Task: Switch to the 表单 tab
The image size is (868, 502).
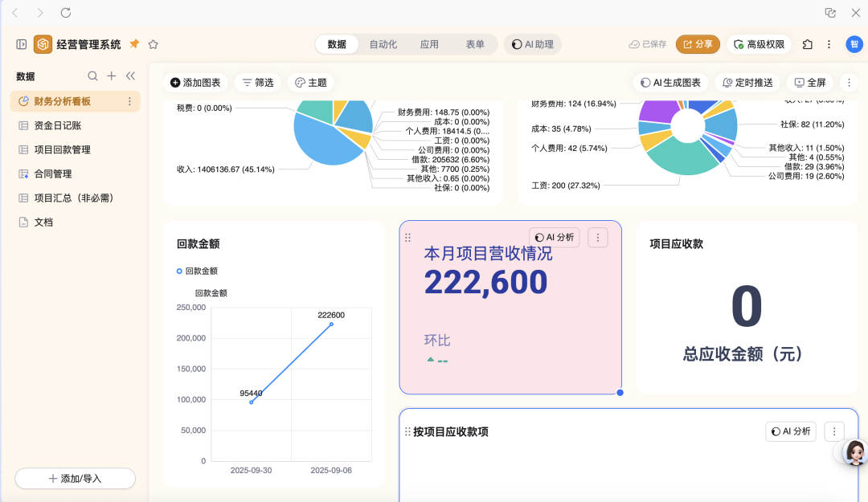Action: (475, 44)
